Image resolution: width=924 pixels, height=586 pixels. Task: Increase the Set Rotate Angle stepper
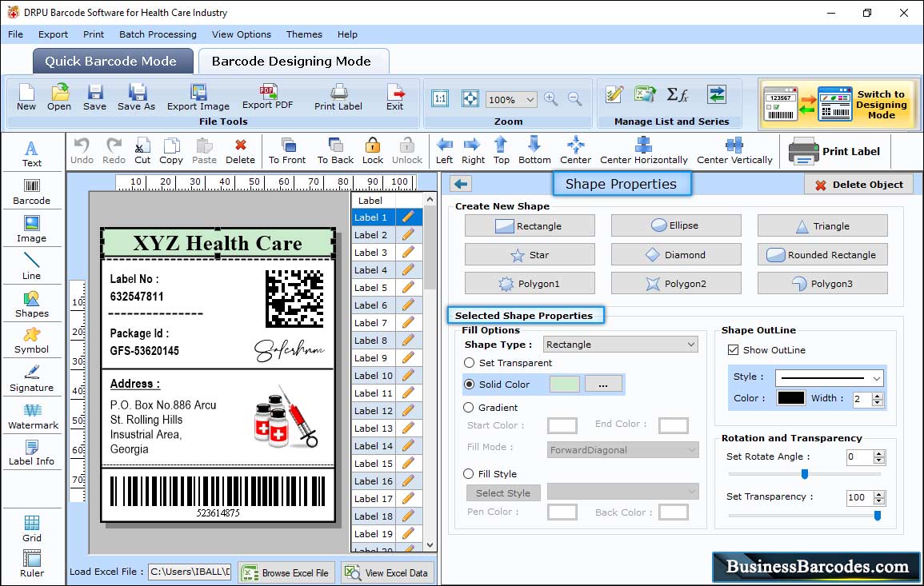pyautogui.click(x=879, y=453)
